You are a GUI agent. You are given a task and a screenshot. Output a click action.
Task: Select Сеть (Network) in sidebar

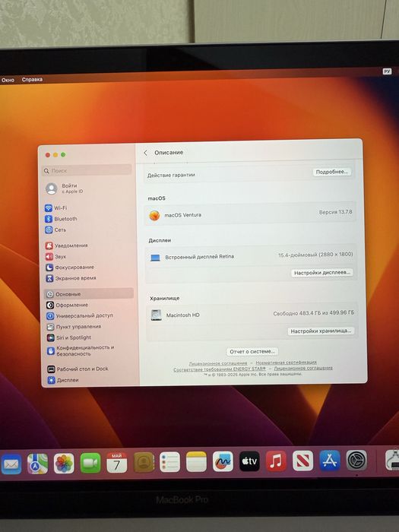click(x=55, y=230)
